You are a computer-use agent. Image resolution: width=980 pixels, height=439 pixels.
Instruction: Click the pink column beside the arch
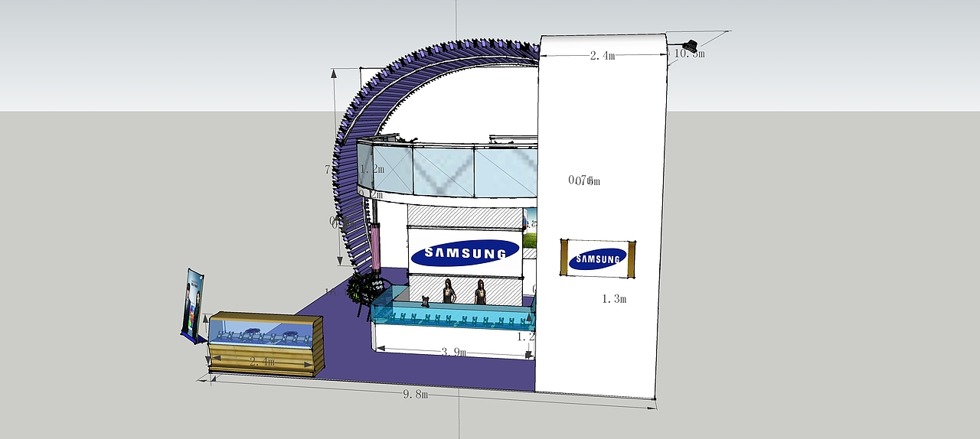[375, 247]
